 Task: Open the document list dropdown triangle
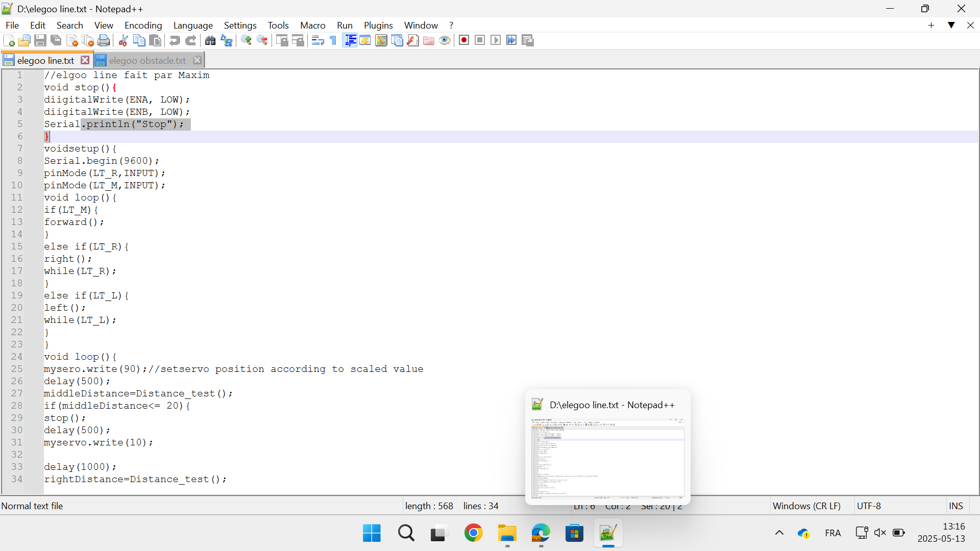(951, 25)
